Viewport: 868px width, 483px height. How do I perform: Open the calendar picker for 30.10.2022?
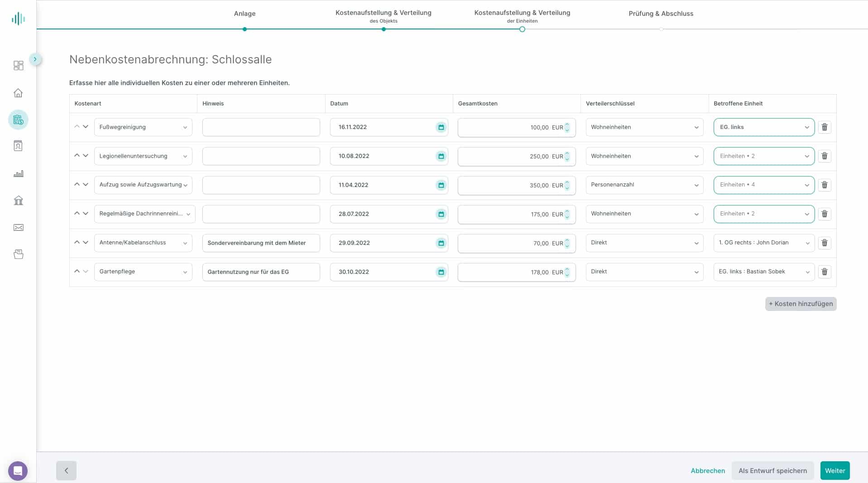441,272
